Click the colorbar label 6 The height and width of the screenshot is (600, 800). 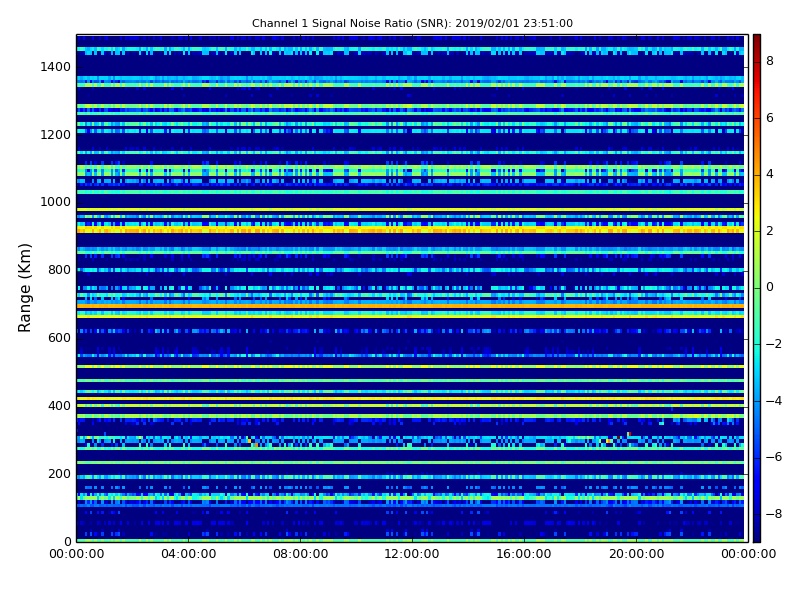click(x=770, y=118)
